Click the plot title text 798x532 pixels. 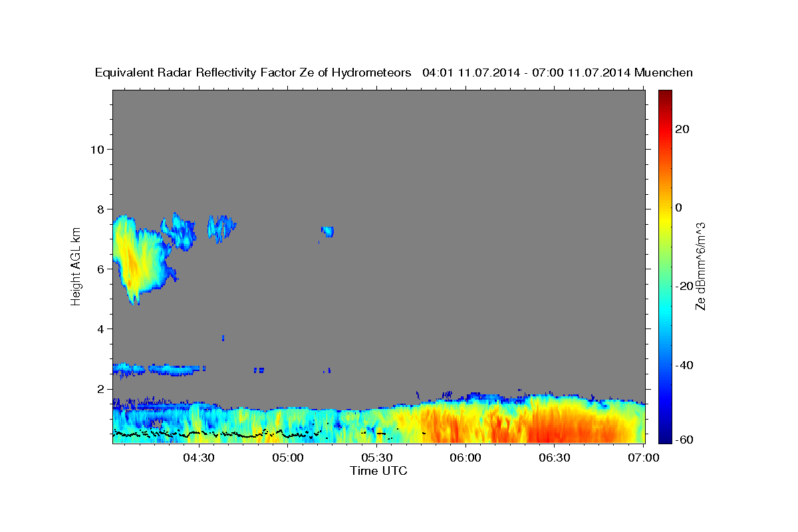[394, 73]
